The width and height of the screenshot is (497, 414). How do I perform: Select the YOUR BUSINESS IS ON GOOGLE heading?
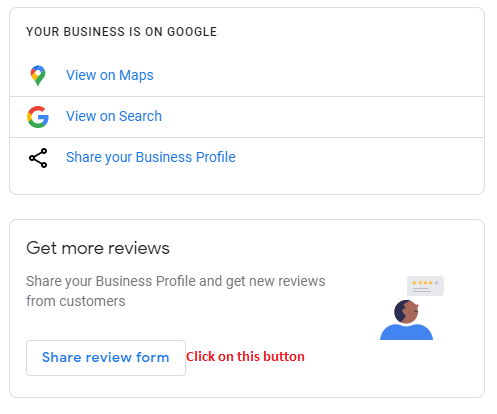122,32
